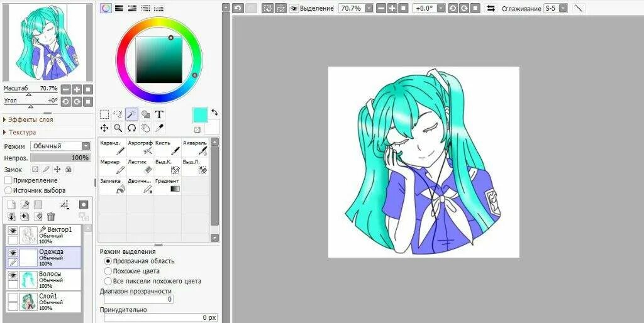Flip canvas horizontally with arrows icon
644x323 pixels.
click(x=491, y=8)
